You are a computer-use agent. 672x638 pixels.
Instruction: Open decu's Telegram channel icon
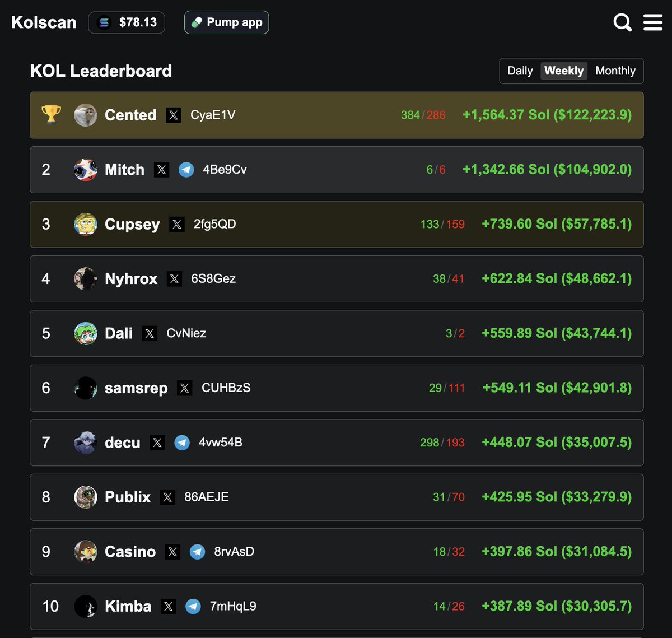click(x=182, y=443)
